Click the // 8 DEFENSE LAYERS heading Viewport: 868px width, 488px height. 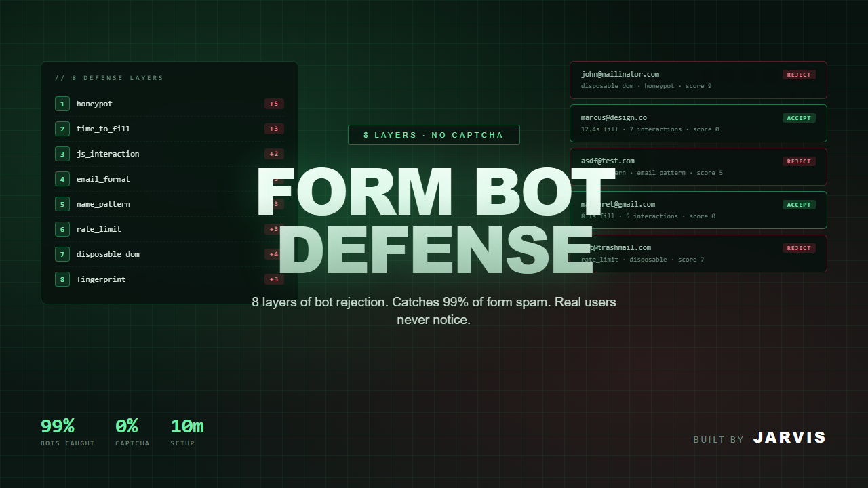click(x=109, y=78)
